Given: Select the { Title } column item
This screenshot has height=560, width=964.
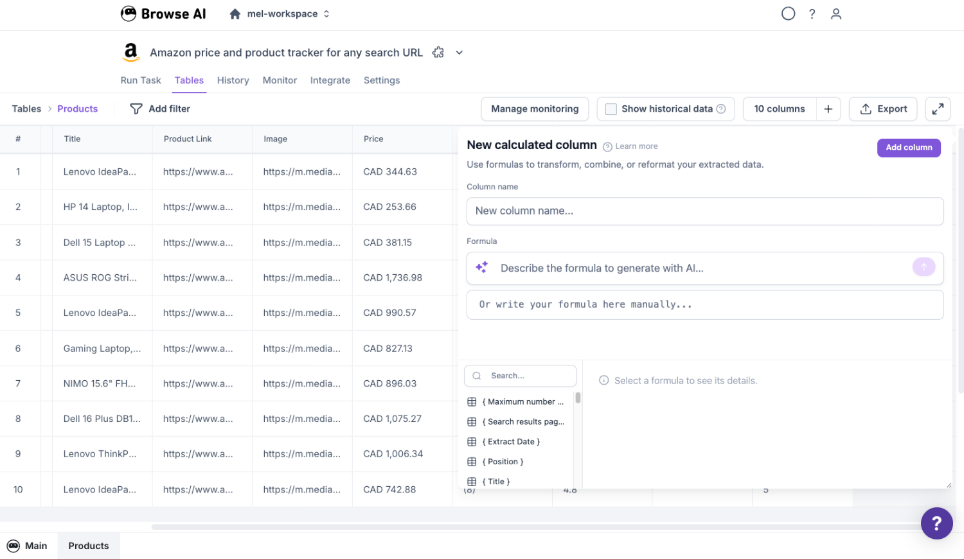Looking at the screenshot, I should [517, 482].
